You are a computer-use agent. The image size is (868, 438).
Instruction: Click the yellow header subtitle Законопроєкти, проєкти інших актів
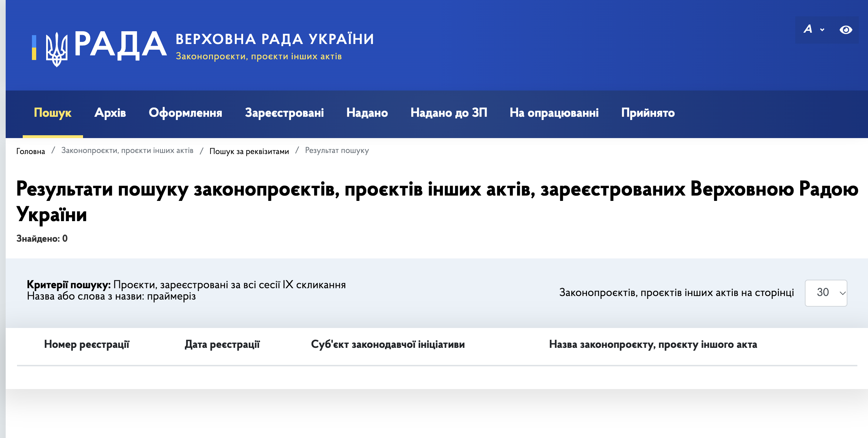click(259, 56)
